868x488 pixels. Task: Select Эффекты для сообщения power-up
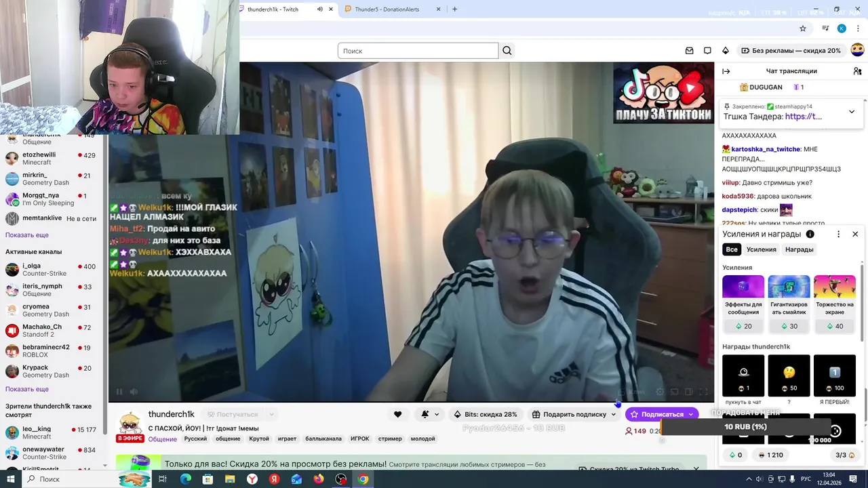click(x=743, y=304)
